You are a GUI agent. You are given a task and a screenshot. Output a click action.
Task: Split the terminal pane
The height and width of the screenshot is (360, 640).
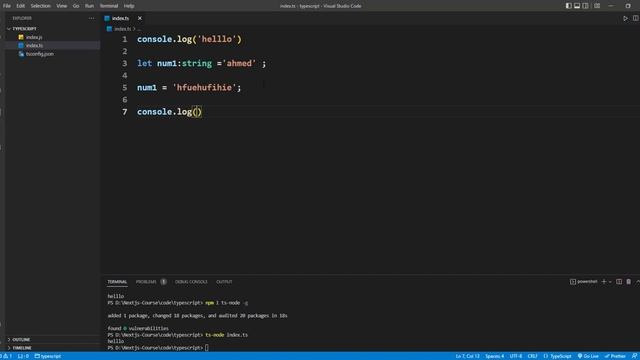tap(619, 282)
